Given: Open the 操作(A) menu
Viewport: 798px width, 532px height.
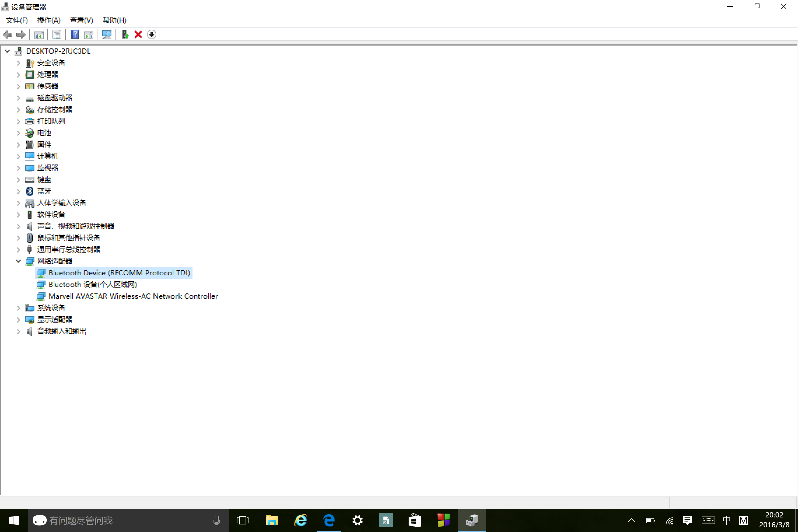Looking at the screenshot, I should (48, 20).
